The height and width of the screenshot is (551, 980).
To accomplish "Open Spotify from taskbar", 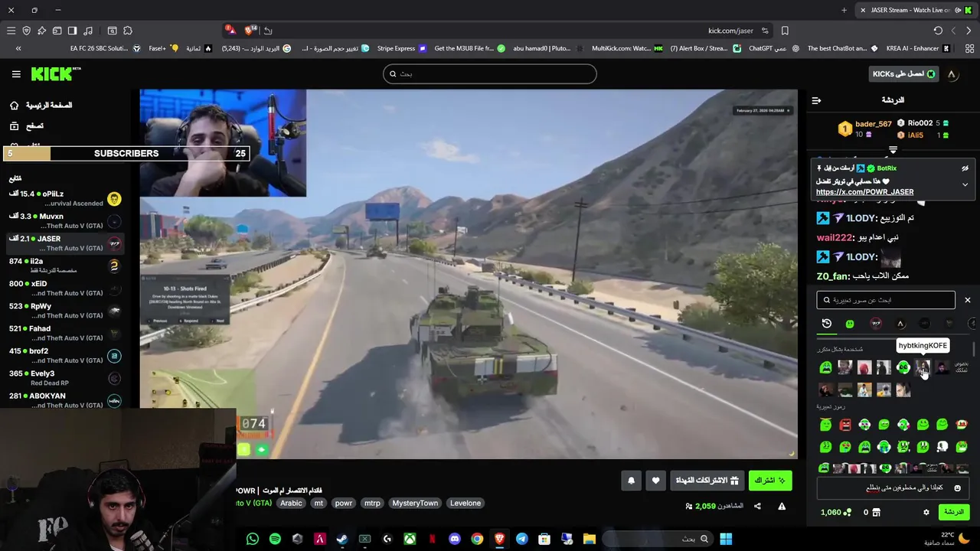I will tap(275, 539).
